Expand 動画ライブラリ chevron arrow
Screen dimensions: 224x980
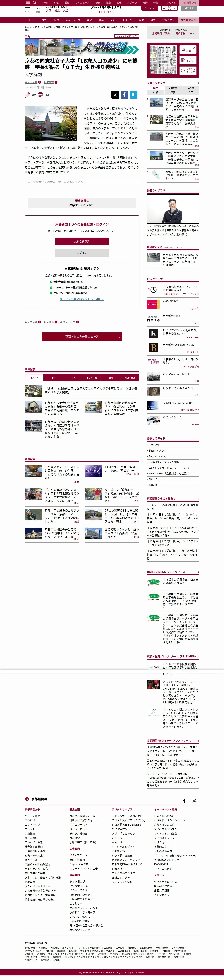tap(198, 191)
